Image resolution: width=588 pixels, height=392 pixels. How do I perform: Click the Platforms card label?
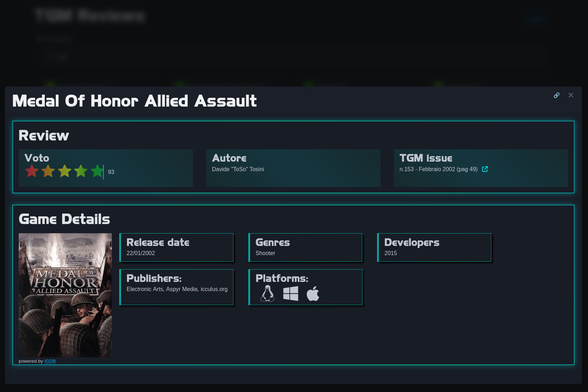click(282, 278)
